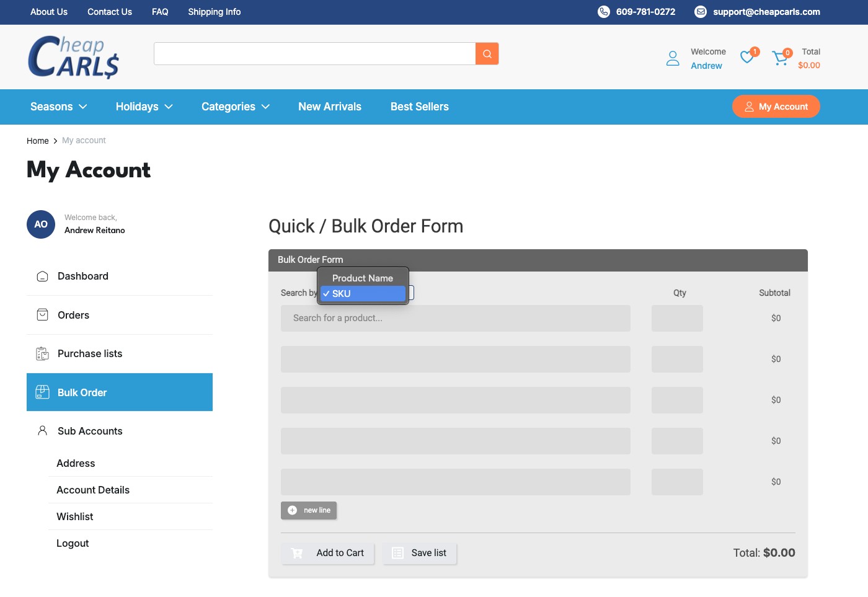The width and height of the screenshot is (868, 597).
Task: Click the orange search magnifier button
Action: pyautogui.click(x=487, y=54)
